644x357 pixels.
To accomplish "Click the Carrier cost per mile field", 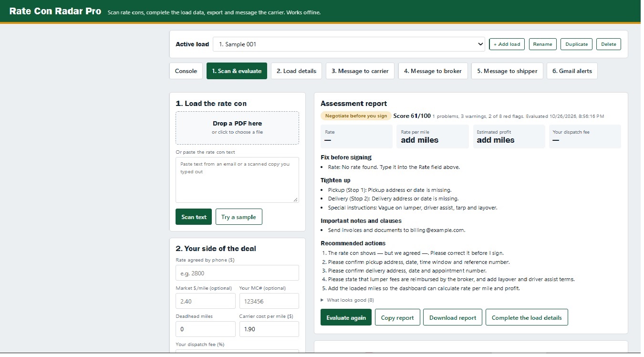I will coord(269,329).
